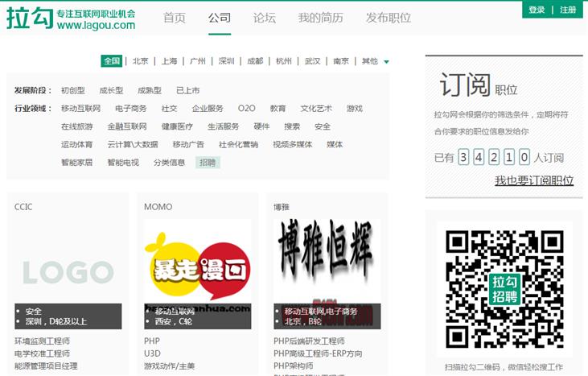Screen dimensions: 588x376
Task: Select the 教育 industry filter
Action: tap(278, 109)
